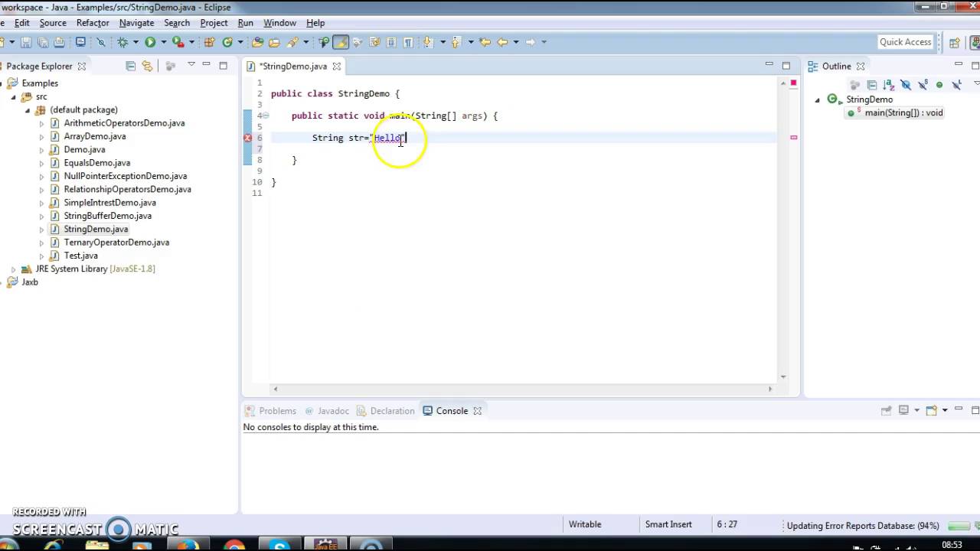Switch to the Problems tab
The width and height of the screenshot is (980, 551).
[270, 411]
